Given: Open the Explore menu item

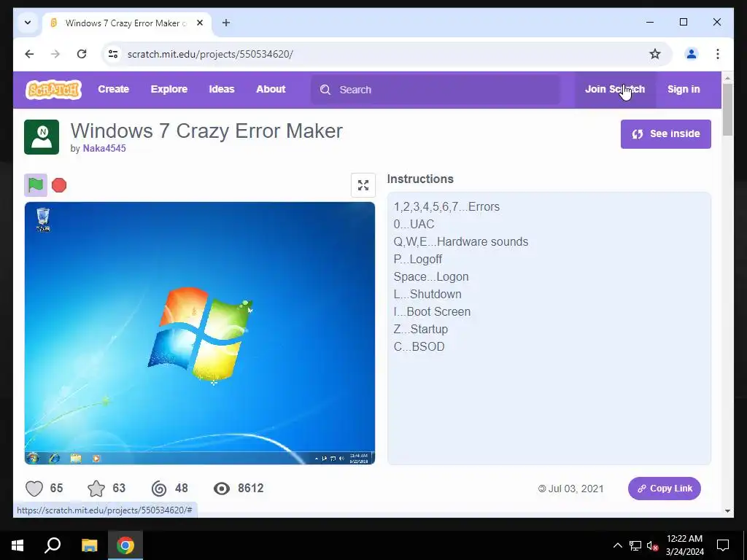Looking at the screenshot, I should (x=169, y=89).
